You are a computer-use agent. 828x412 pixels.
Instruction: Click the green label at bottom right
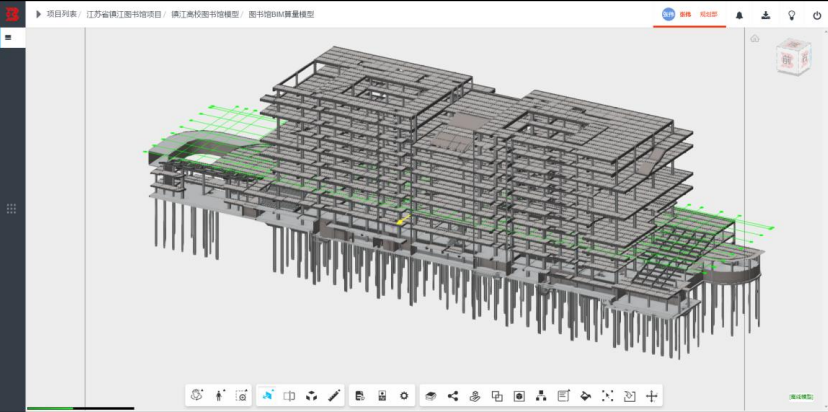click(x=801, y=397)
